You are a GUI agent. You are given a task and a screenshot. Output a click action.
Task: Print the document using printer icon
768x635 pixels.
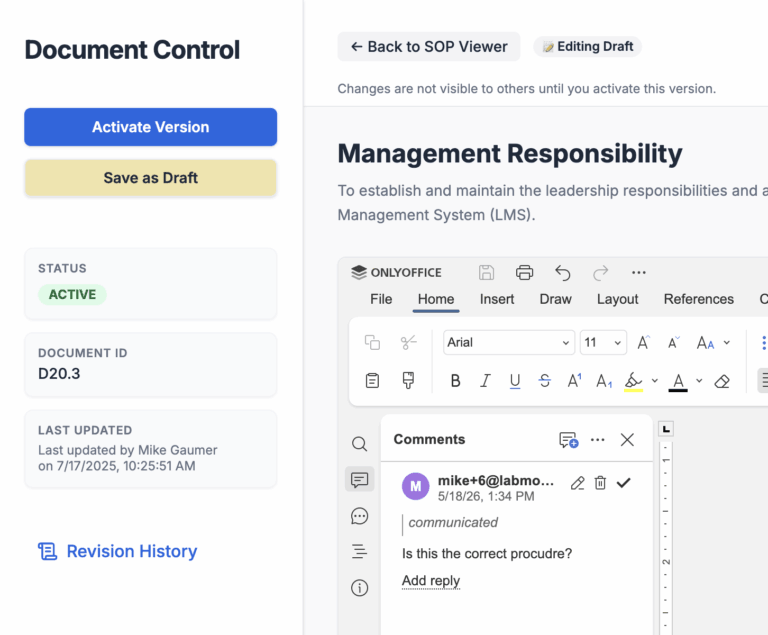(x=524, y=272)
